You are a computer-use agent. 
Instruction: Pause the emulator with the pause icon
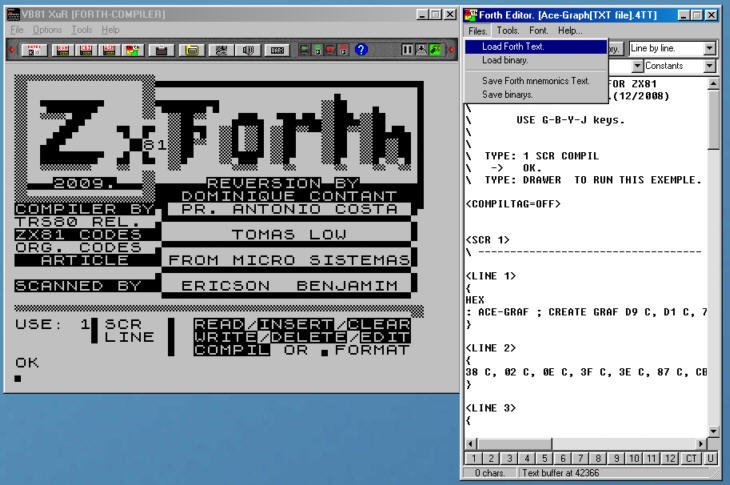[x=407, y=49]
